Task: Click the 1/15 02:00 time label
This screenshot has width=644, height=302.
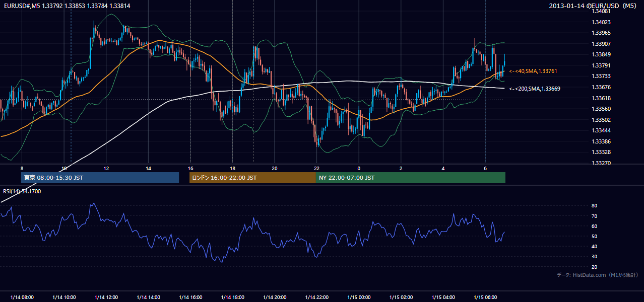Action: pos(401,297)
